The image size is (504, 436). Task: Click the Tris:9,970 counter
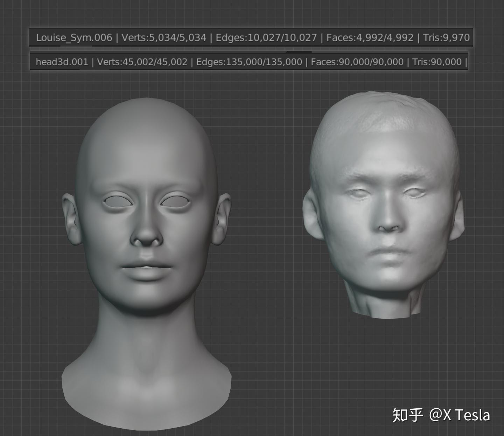click(446, 37)
